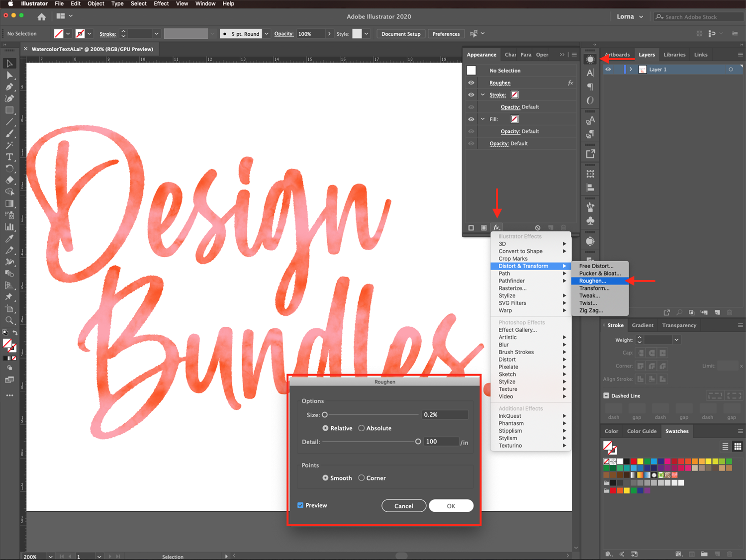Click the Size value field 0.2%
The height and width of the screenshot is (560, 746).
(x=445, y=415)
